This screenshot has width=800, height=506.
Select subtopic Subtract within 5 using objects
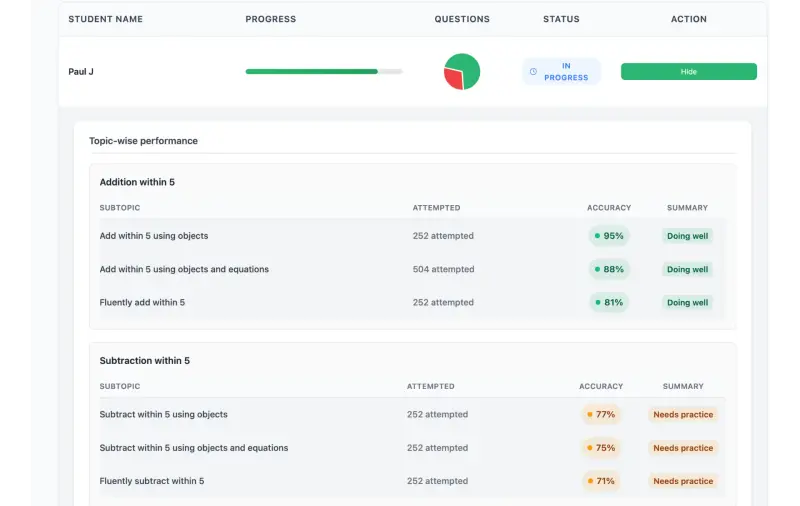pyautogui.click(x=163, y=414)
